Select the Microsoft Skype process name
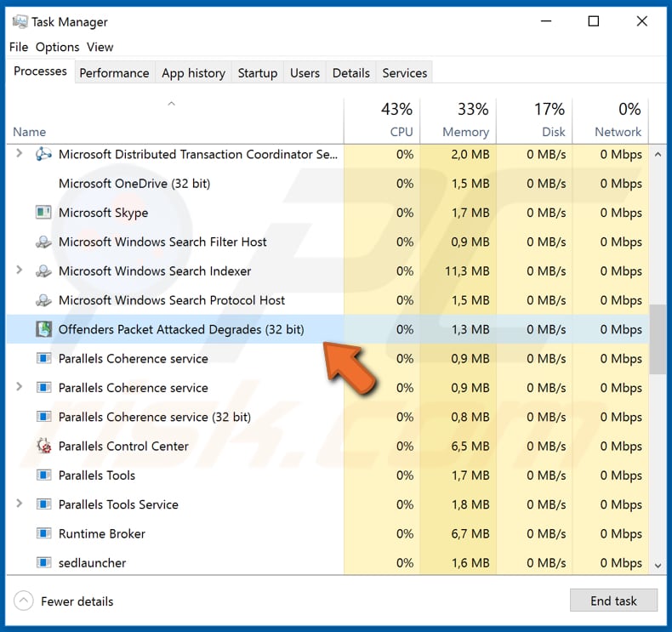 103,213
